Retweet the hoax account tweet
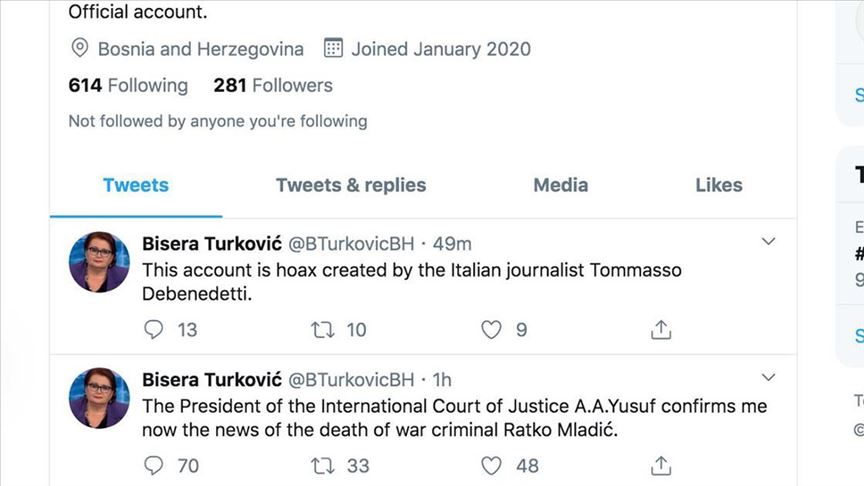This screenshot has height=486, width=864. point(322,330)
